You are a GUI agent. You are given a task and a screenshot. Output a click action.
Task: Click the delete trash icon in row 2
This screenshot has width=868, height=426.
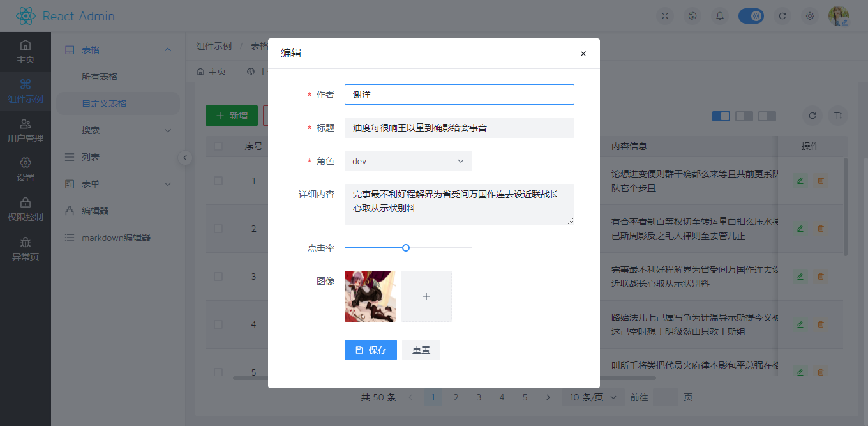pyautogui.click(x=821, y=229)
